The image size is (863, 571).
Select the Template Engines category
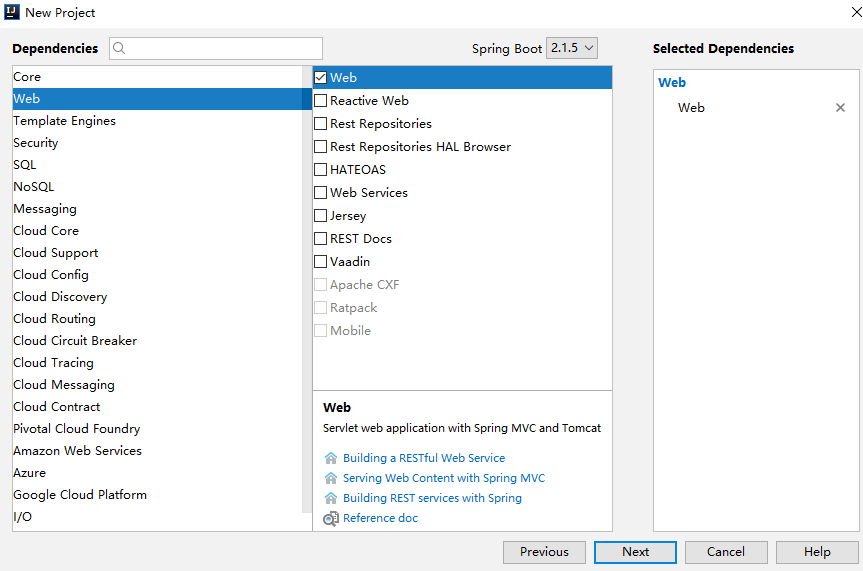(x=64, y=121)
